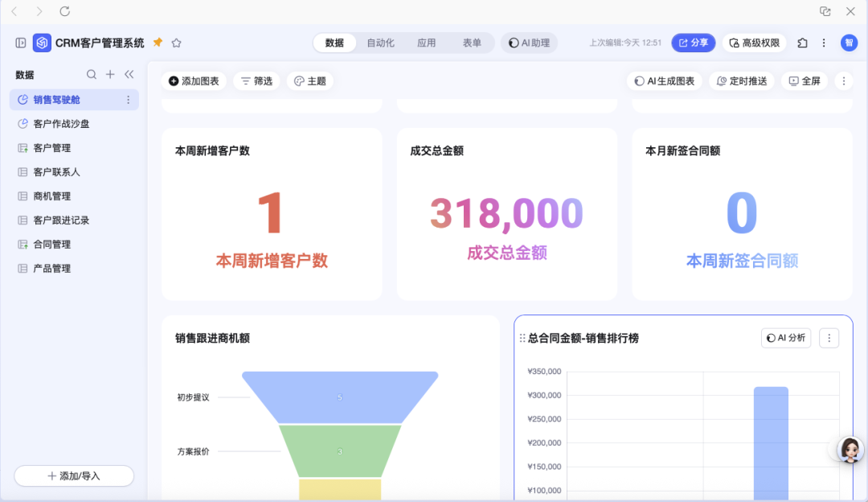Select 客户作战沙盘 in the sidebar
The image size is (868, 502).
(x=61, y=124)
